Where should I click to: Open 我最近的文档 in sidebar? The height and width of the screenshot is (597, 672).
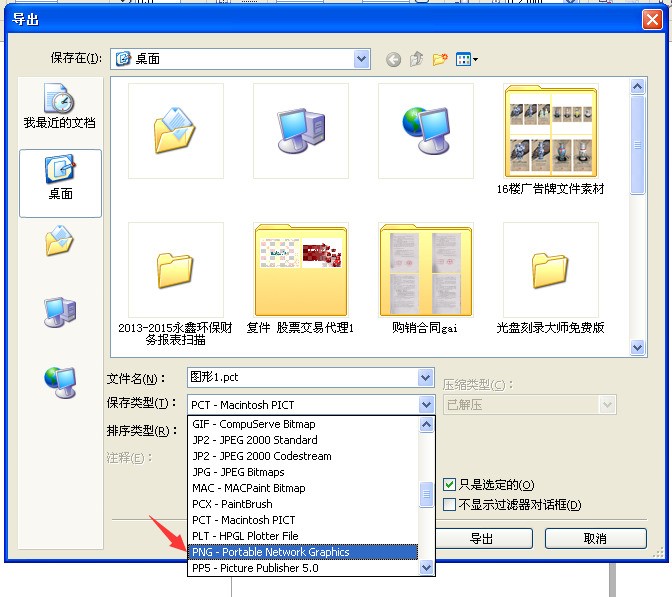(x=60, y=106)
